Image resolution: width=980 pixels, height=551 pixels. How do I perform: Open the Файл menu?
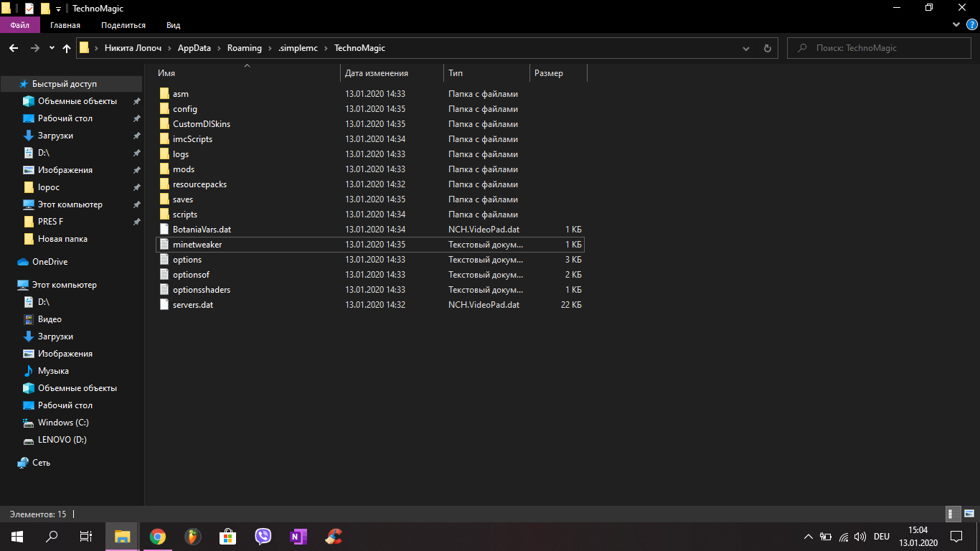coord(20,25)
